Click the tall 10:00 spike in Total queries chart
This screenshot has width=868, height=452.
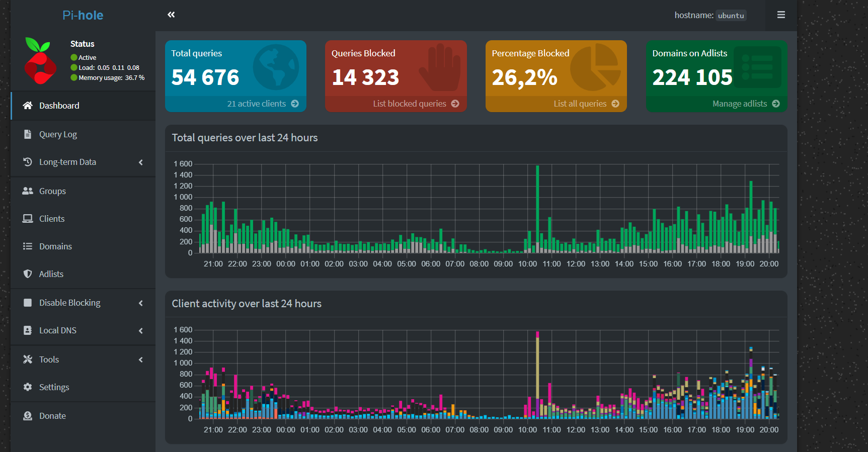coord(537,209)
